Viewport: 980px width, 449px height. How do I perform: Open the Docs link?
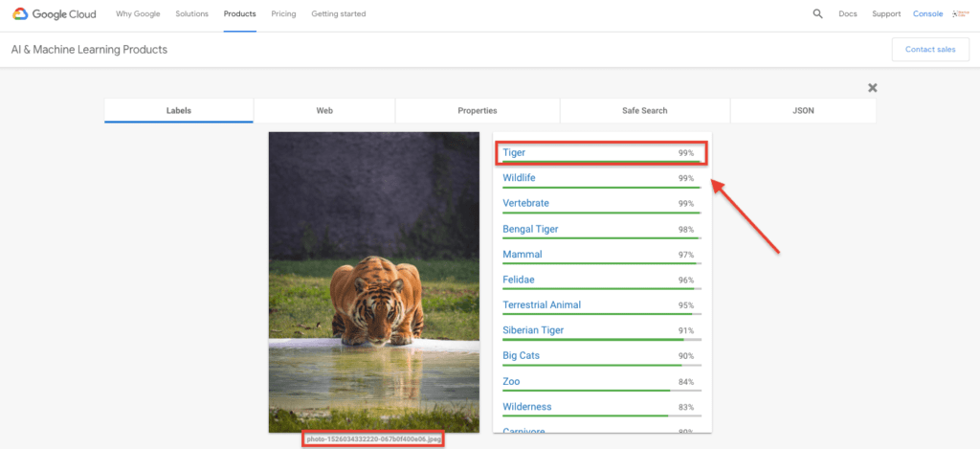pos(847,14)
